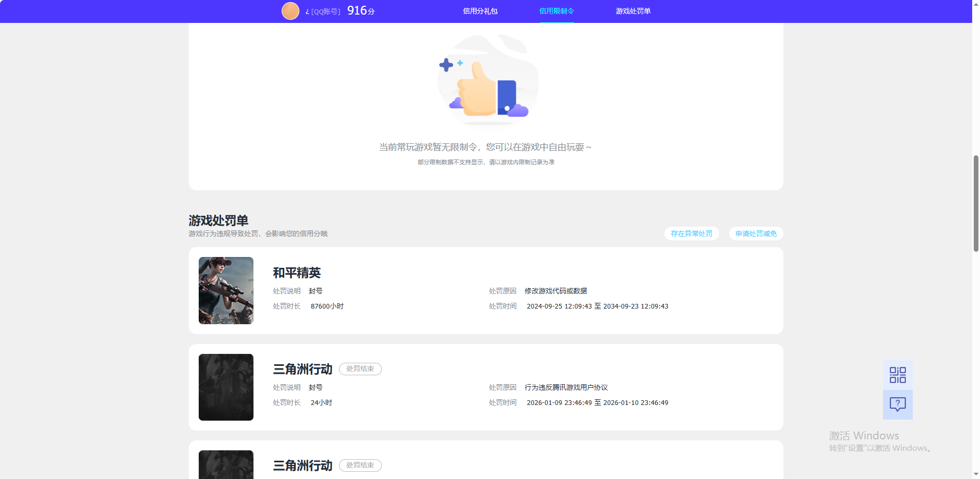Click the 916分 credit score
The image size is (980, 479).
click(x=361, y=10)
